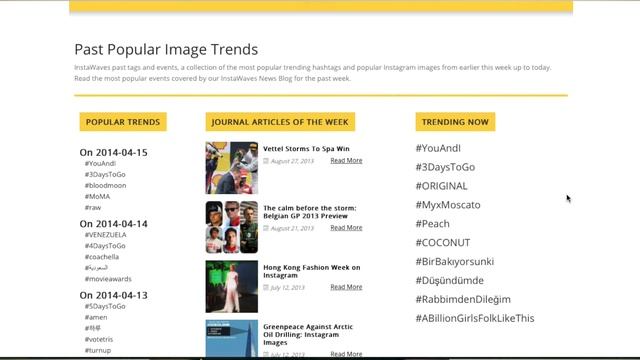Open Hong Kong Fashion Week on Instagram title
The image size is (640, 360).
312,271
